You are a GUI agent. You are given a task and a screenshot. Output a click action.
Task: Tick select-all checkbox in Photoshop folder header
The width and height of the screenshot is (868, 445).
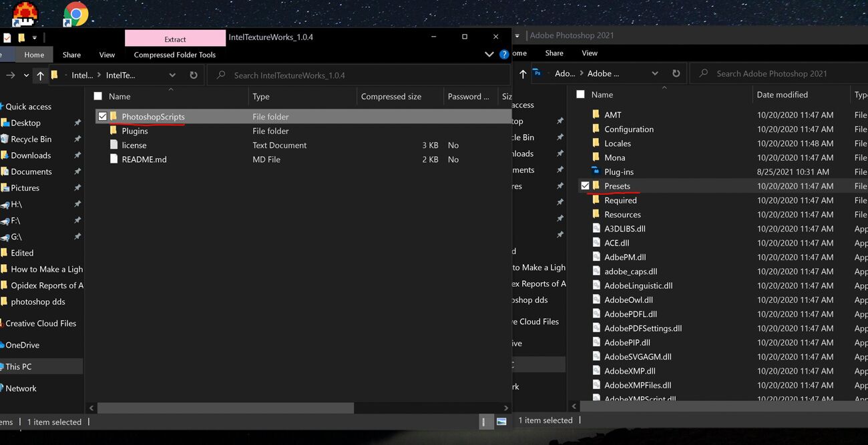(580, 95)
